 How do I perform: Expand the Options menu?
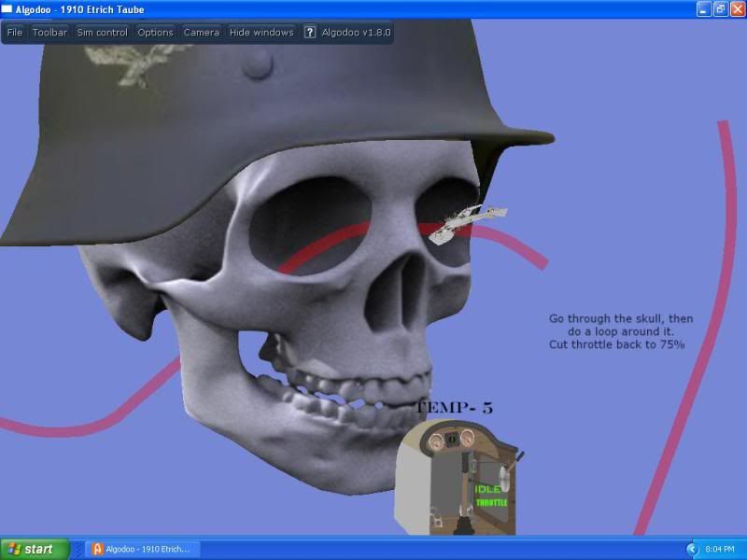point(155,32)
